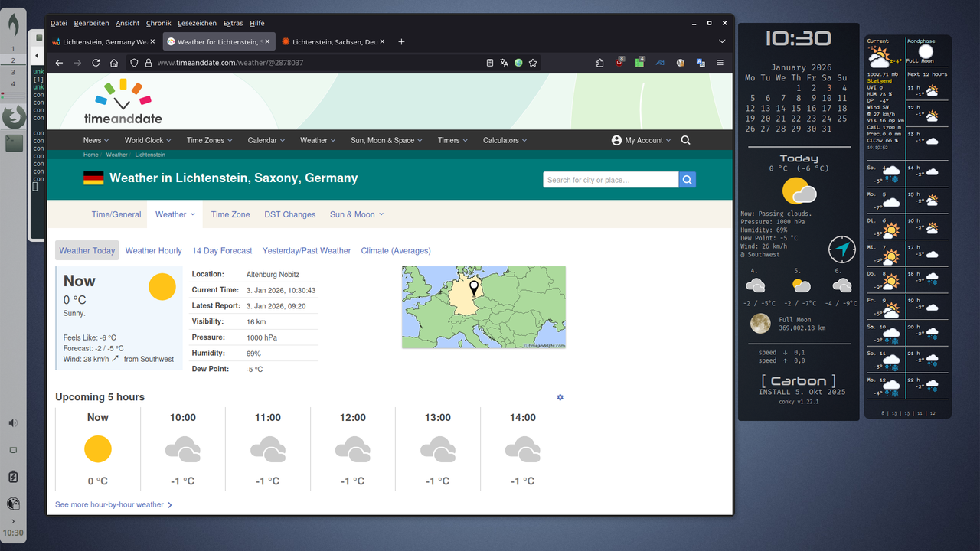
Task: Click the network globe panel icon
Action: [x=13, y=504]
